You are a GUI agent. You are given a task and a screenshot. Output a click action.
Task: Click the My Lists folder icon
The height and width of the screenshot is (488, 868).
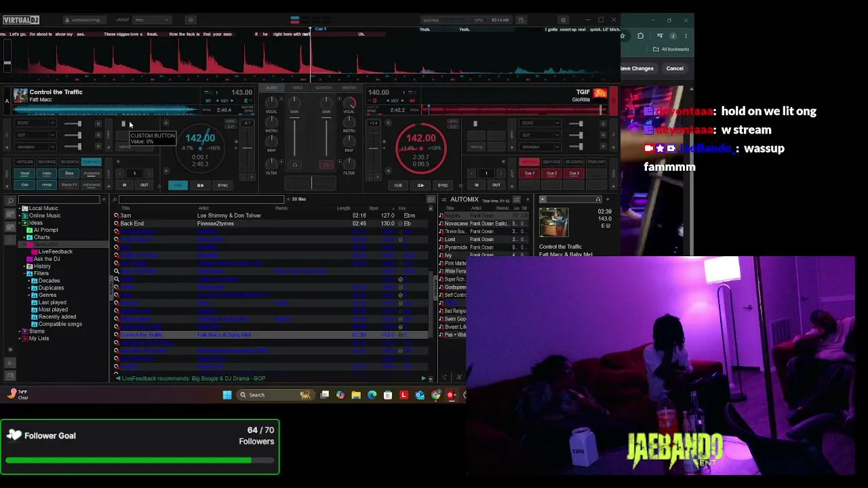click(x=25, y=339)
